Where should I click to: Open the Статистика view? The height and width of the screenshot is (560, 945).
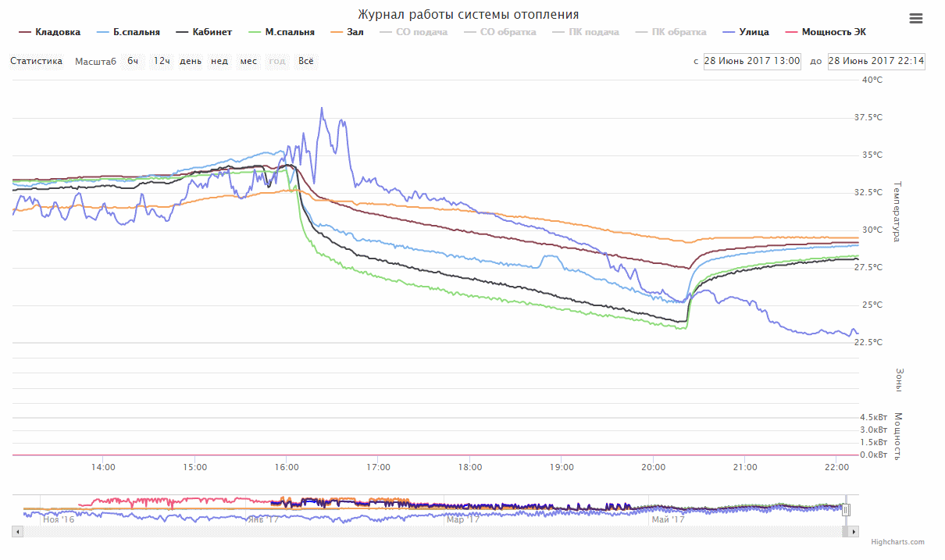pyautogui.click(x=36, y=61)
